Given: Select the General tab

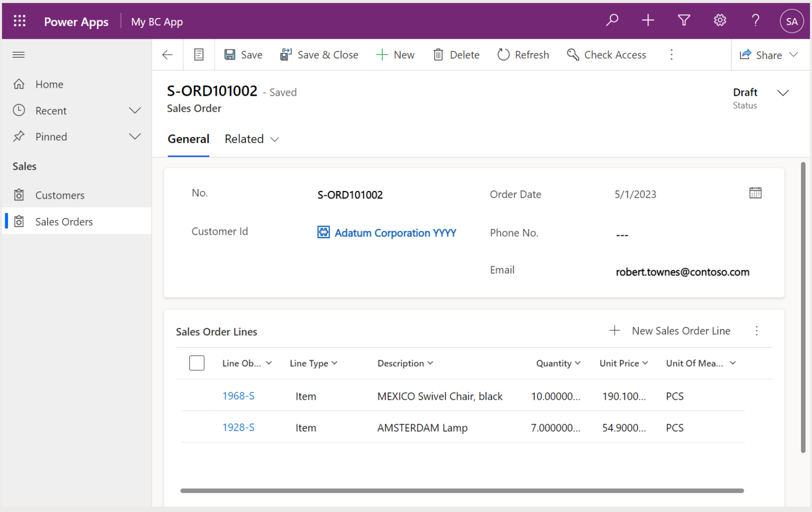Looking at the screenshot, I should click(x=189, y=139).
